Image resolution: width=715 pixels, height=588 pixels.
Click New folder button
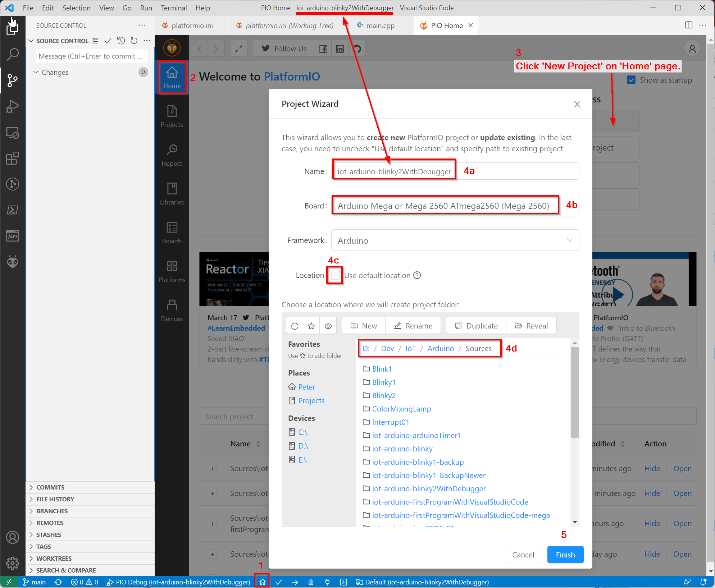tap(364, 326)
